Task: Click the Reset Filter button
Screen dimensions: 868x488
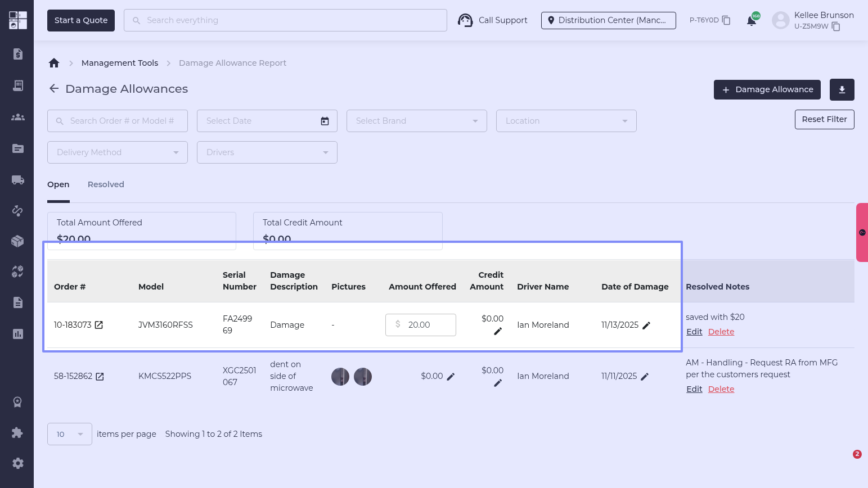Action: pos(824,119)
